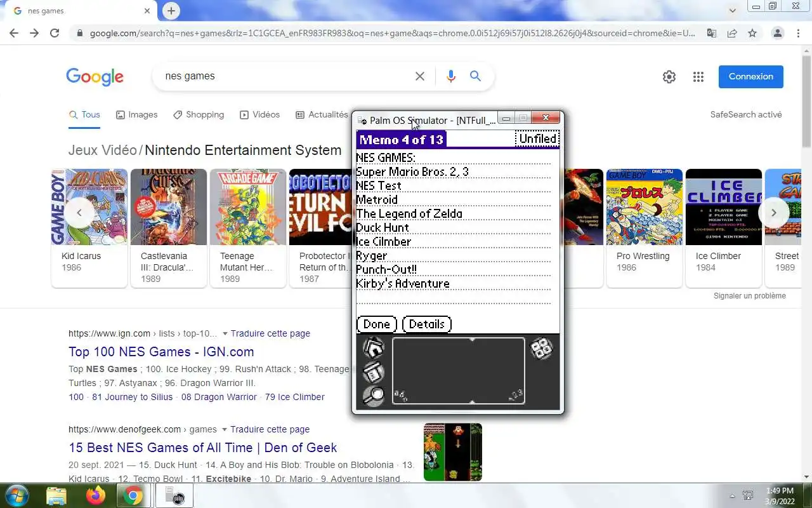Go forward in Chrome

coord(34,33)
